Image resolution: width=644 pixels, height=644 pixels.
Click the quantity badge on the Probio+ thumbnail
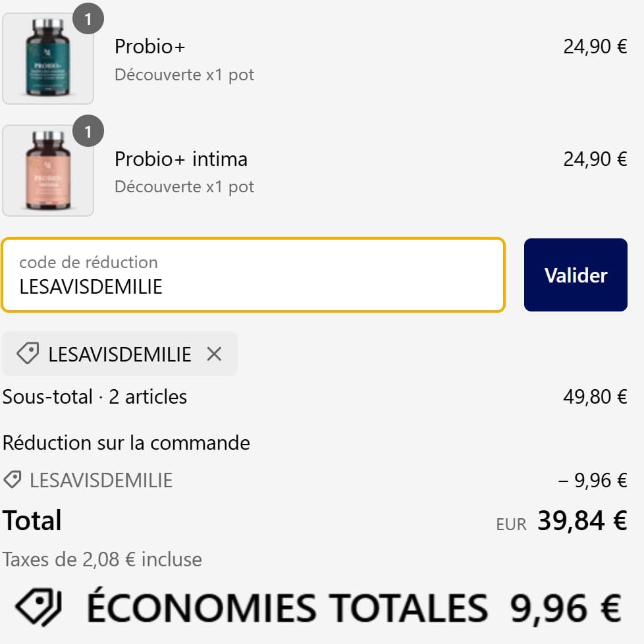point(90,18)
